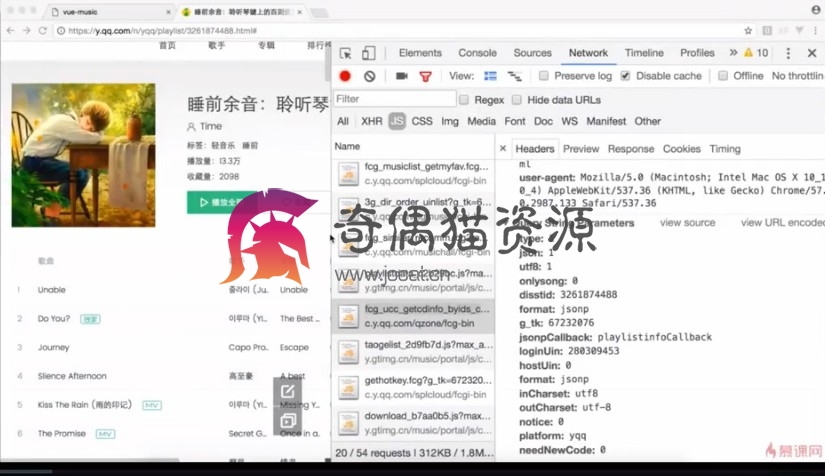Show overview waterfall view icon

pos(514,76)
